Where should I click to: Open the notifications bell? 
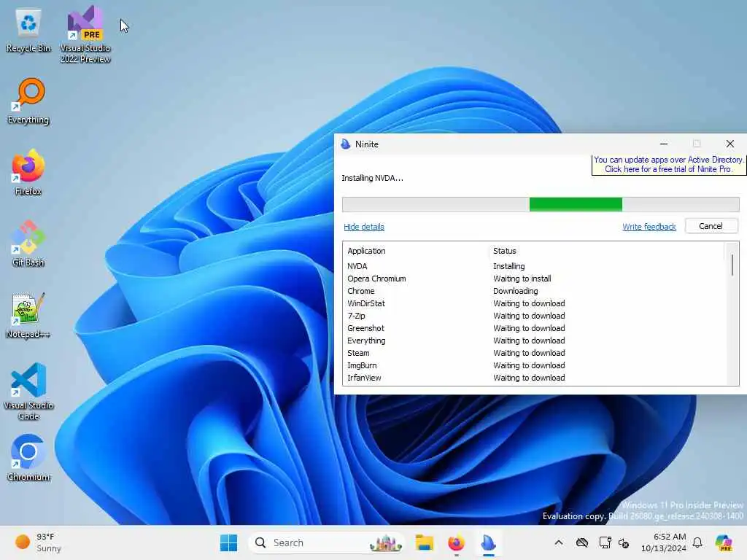pyautogui.click(x=697, y=542)
